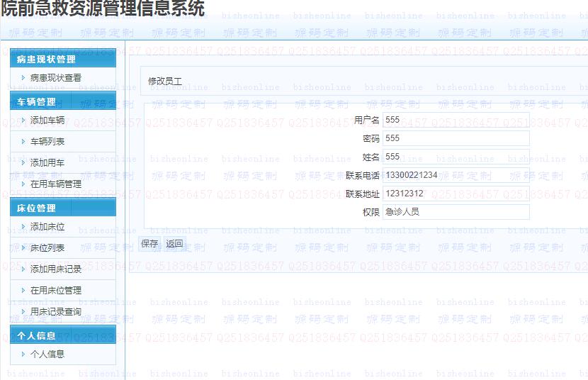Focus the 联系地址 input field
Screen dimensions: 588x380
tap(456, 193)
